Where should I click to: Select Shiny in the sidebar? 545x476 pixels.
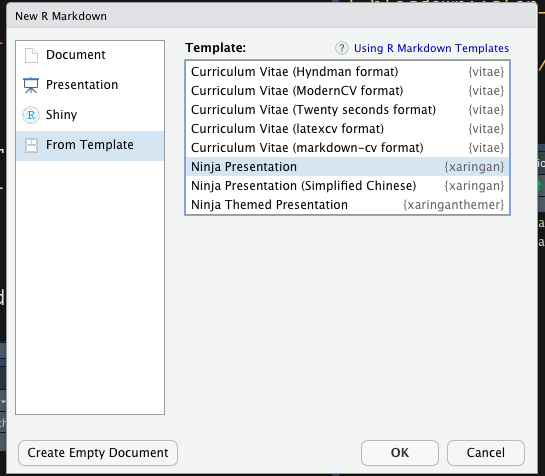[90, 115]
